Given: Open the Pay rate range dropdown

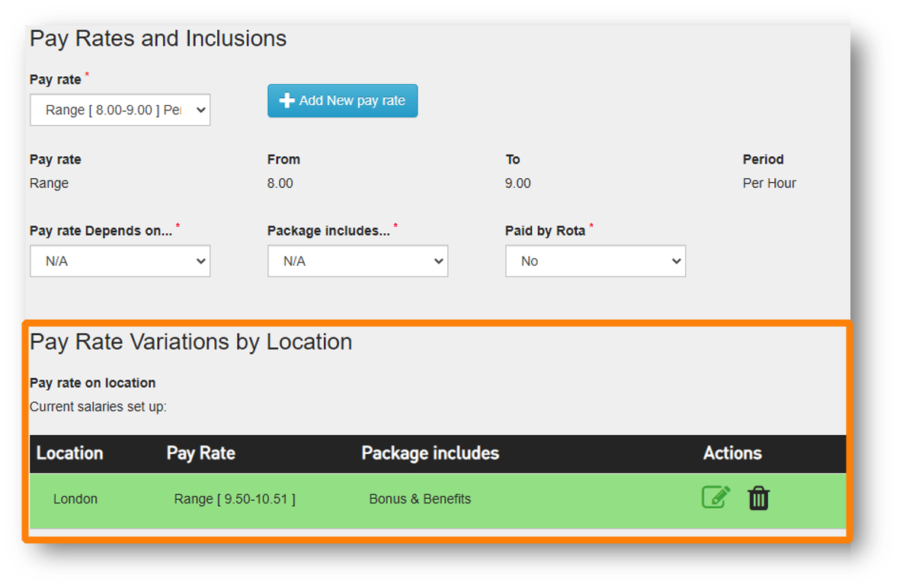Looking at the screenshot, I should point(120,110).
